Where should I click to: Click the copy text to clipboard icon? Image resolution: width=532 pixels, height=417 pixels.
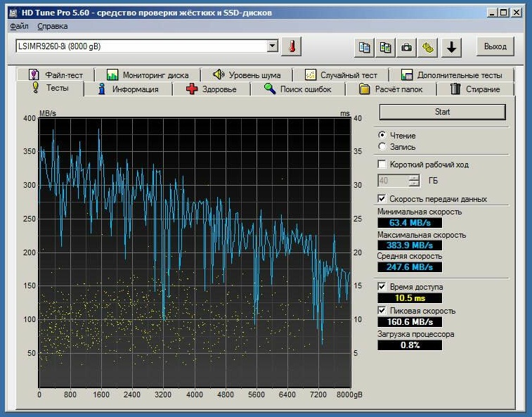[x=364, y=47]
